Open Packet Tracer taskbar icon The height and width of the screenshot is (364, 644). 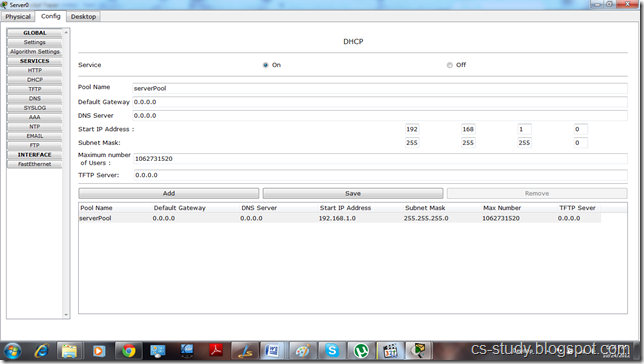tap(419, 351)
